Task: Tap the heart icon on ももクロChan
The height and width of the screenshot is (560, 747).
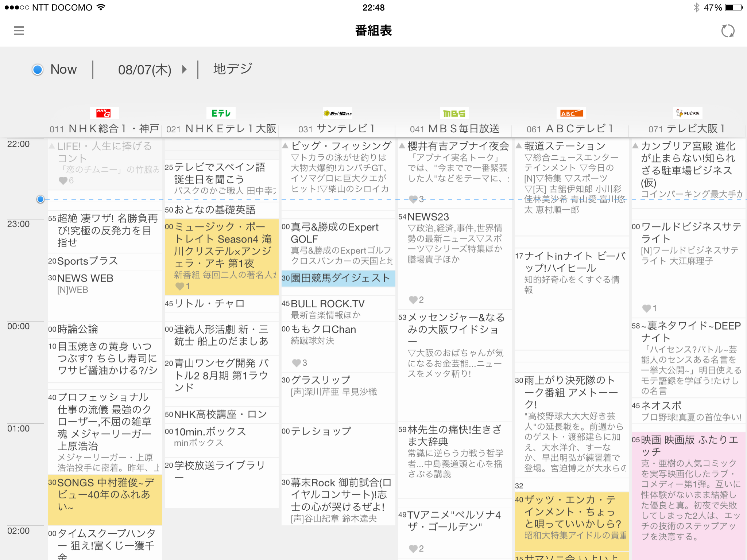Action: 297,363
